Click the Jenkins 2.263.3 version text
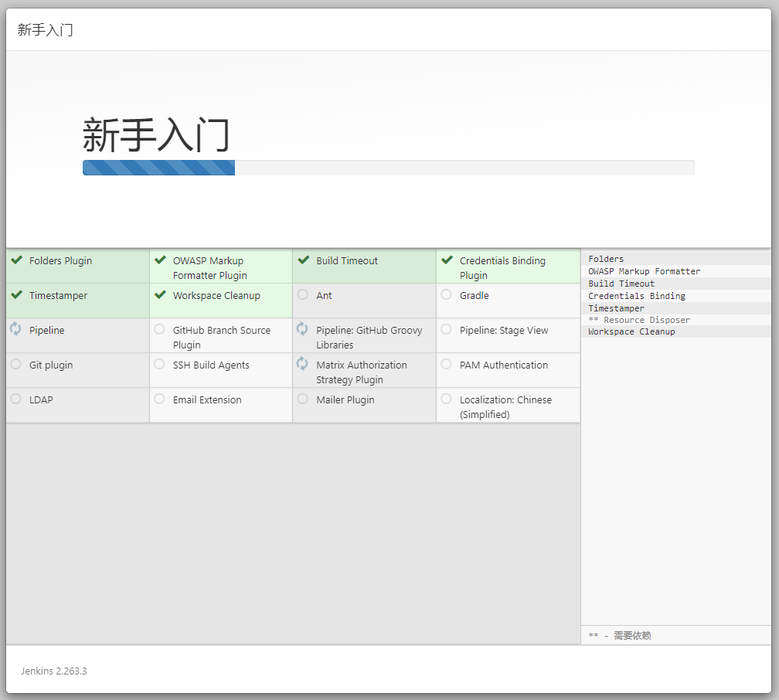 pyautogui.click(x=53, y=671)
